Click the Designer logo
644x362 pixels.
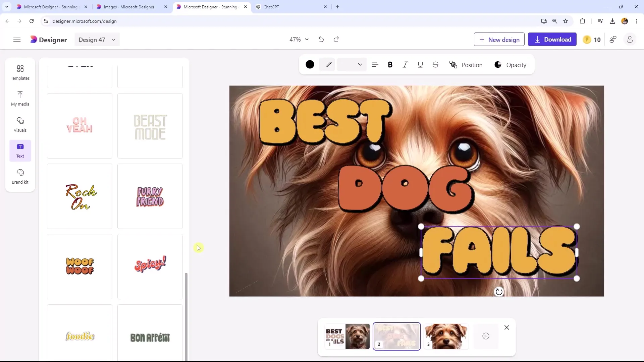(x=49, y=40)
